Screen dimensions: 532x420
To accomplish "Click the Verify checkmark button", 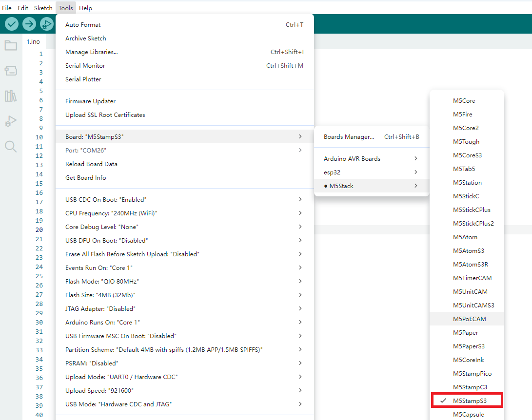I will tap(12, 24).
